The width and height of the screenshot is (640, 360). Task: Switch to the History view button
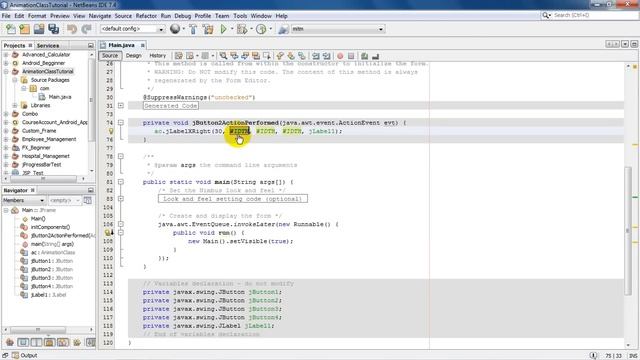pos(158,56)
